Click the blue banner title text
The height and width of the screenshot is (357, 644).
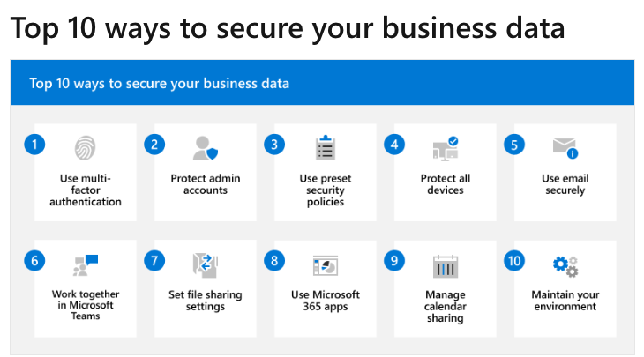(x=160, y=84)
